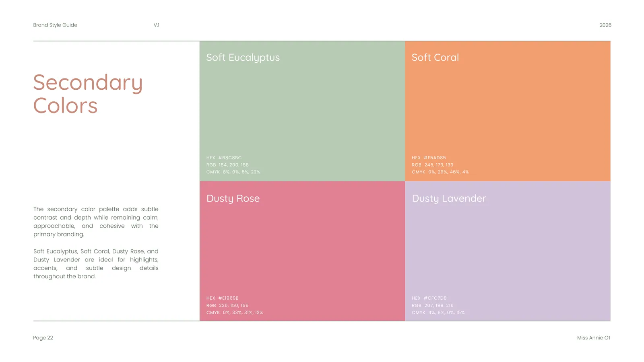
Task: Select the "CMYK 0%, 33%, 31%, 12%" line
Action: pyautogui.click(x=235, y=313)
